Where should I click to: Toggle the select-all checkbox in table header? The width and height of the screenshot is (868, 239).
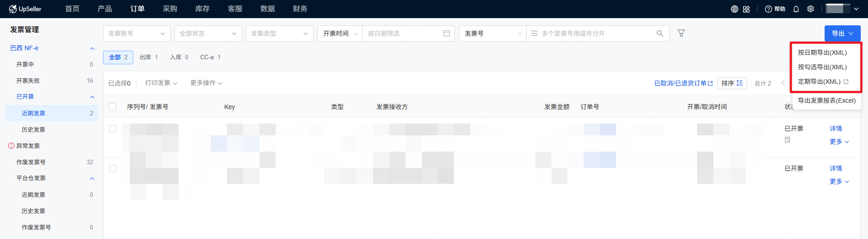point(113,107)
